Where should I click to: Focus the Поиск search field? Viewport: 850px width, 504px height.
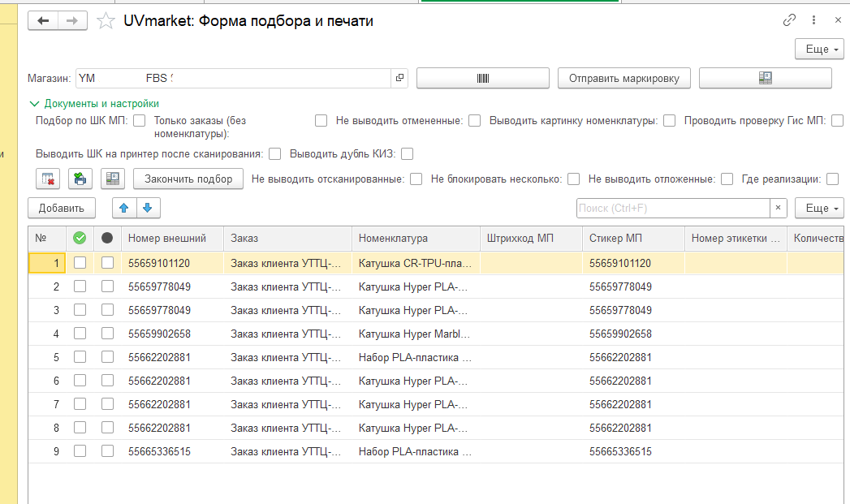673,208
